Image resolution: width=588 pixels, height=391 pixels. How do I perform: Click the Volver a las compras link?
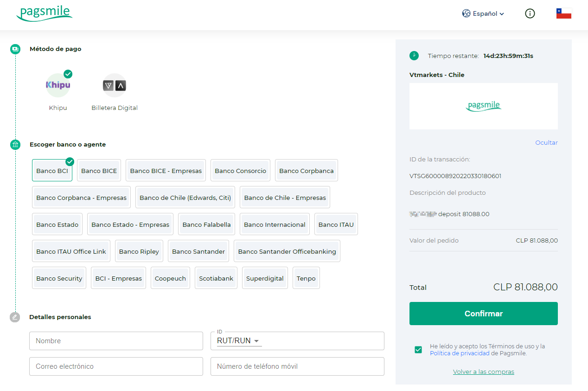point(483,372)
